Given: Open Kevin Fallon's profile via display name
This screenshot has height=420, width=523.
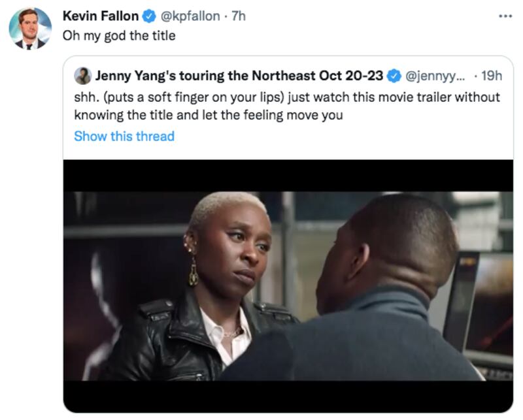Looking at the screenshot, I should (x=100, y=16).
